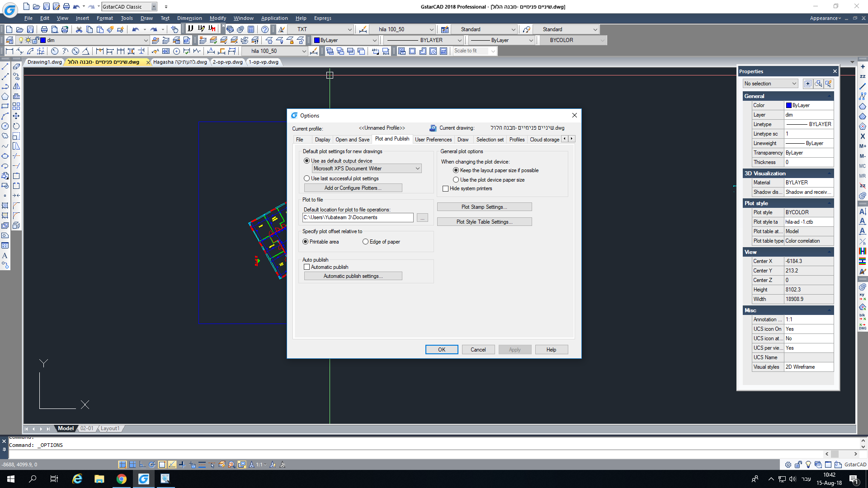Click the 'Plot Style Table Settings...' button
Screen dimensions: 868x488
[484, 222]
